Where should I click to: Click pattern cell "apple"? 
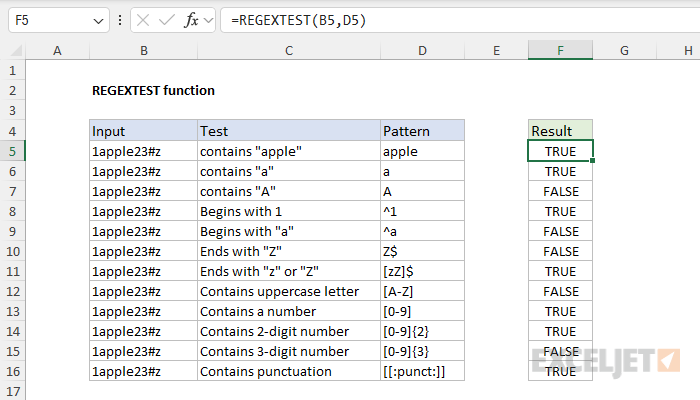[x=422, y=151]
